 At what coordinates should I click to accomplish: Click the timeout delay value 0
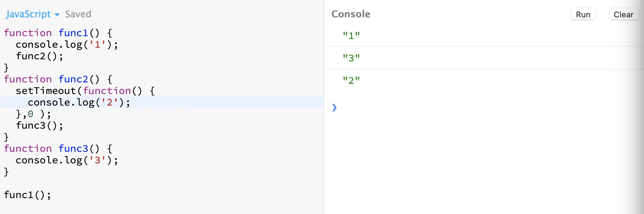click(30, 114)
